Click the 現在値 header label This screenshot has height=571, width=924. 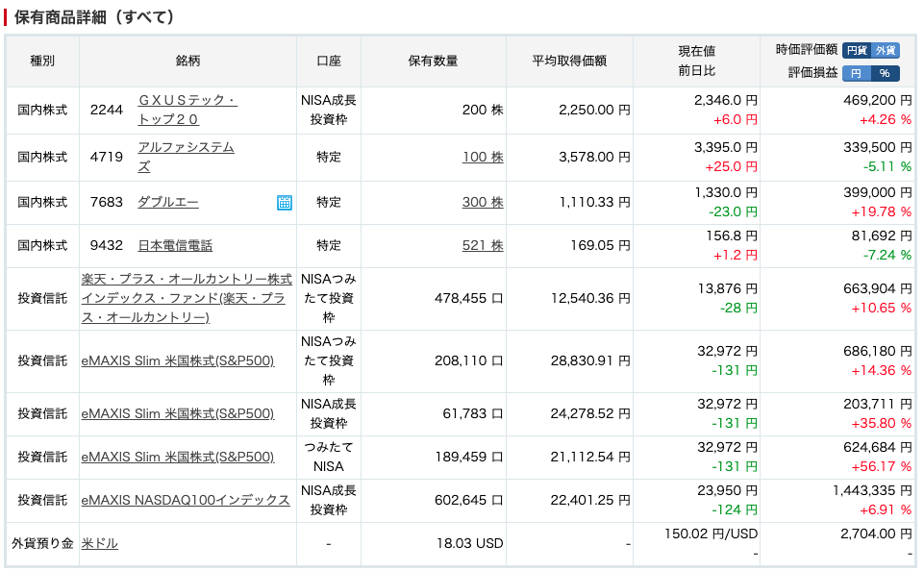click(696, 51)
